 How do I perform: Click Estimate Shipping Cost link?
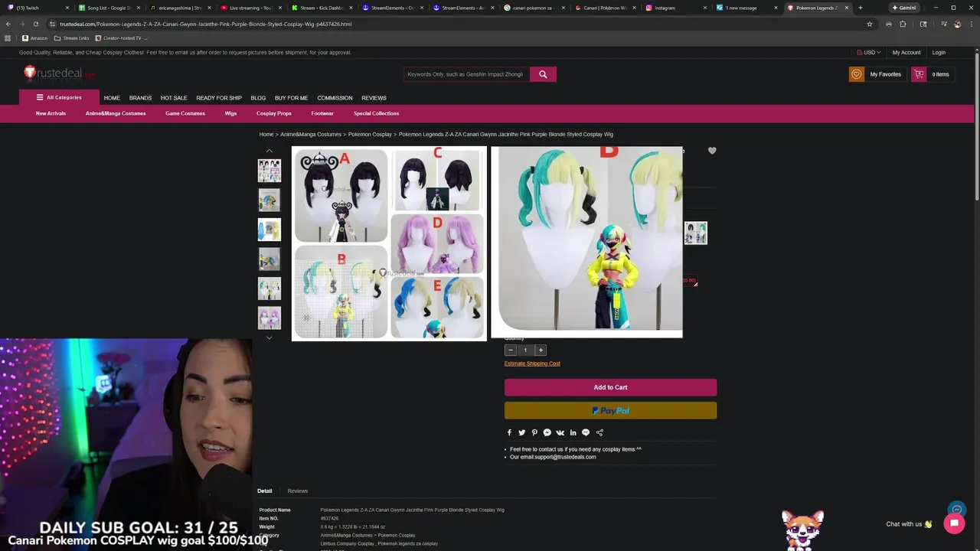pos(532,364)
